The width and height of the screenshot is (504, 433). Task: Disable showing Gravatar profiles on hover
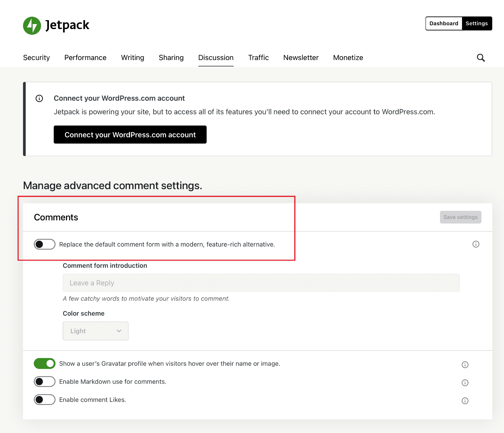coord(45,364)
